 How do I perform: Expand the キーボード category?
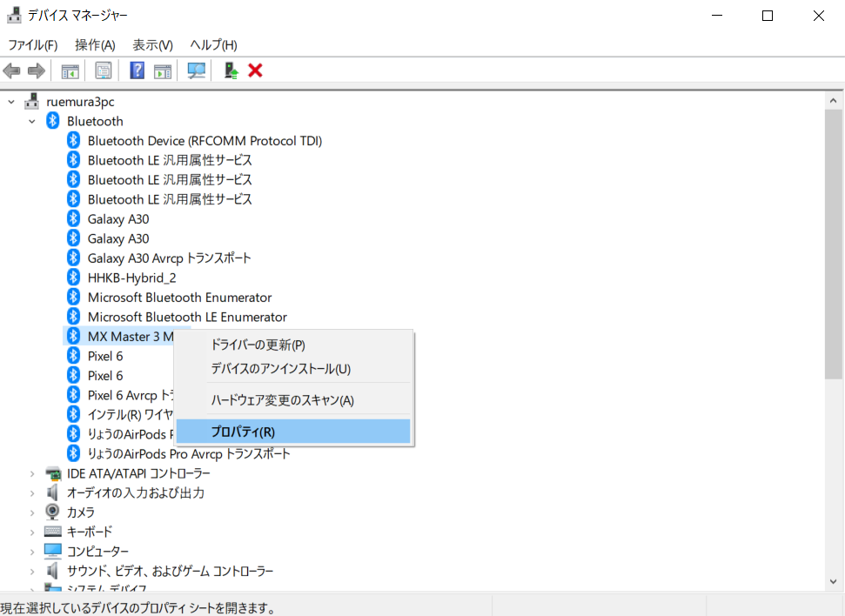click(x=32, y=532)
